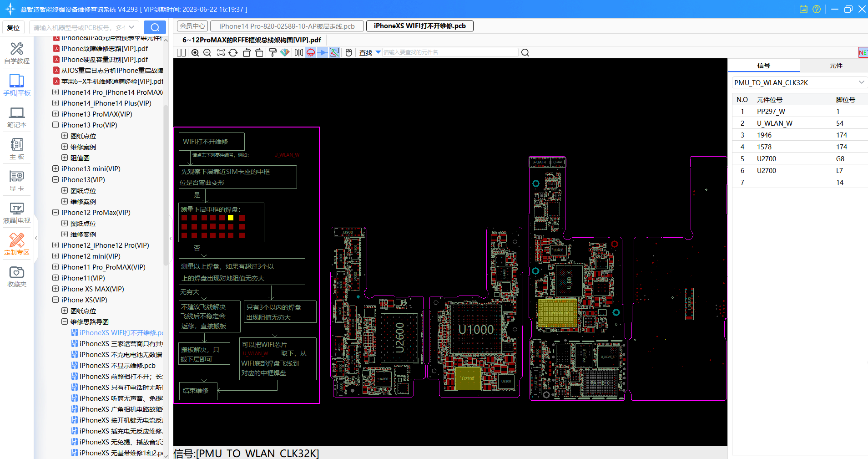Collapse the 维修思路导图 node
Viewport: 868px width, 459px height.
pyautogui.click(x=65, y=321)
